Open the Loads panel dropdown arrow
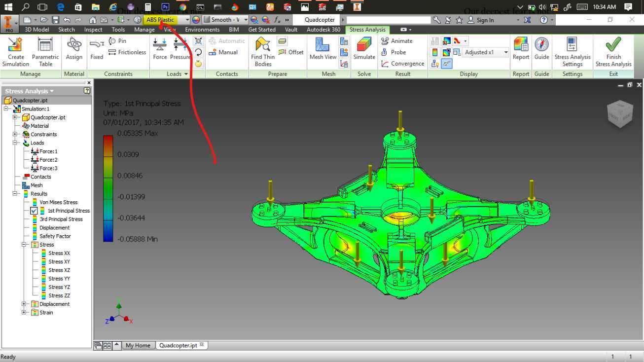Screen dimensions: 644x362 pos(186,74)
